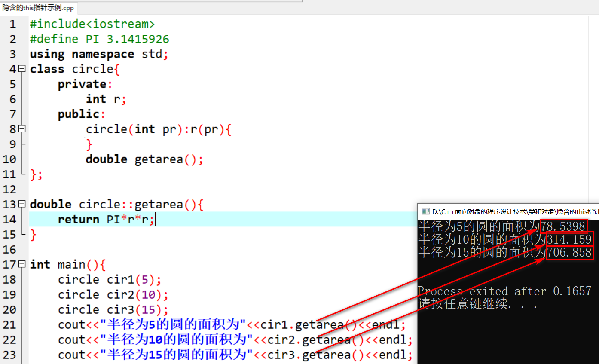Click the 'circle cir2(10);' statement

pos(113,295)
